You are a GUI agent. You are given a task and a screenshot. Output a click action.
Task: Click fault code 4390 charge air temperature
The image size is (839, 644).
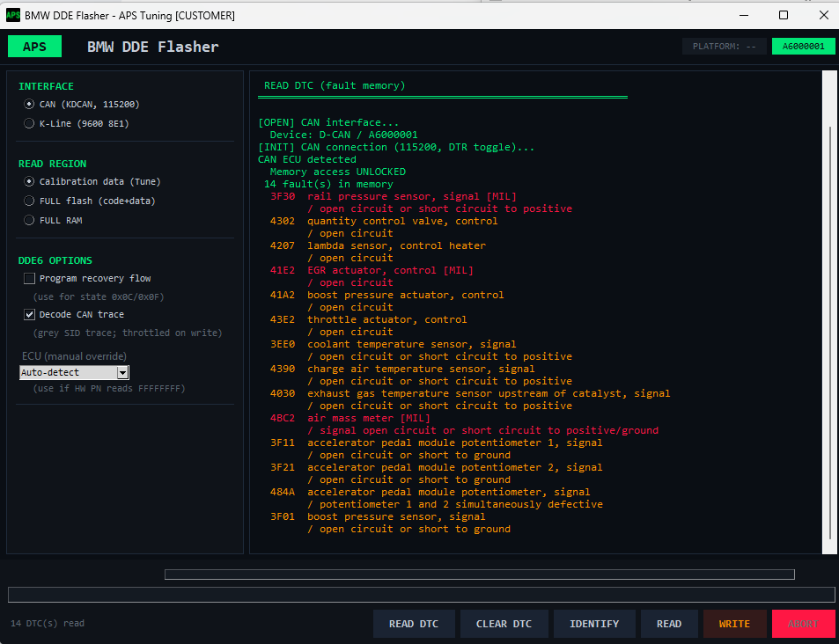402,369
